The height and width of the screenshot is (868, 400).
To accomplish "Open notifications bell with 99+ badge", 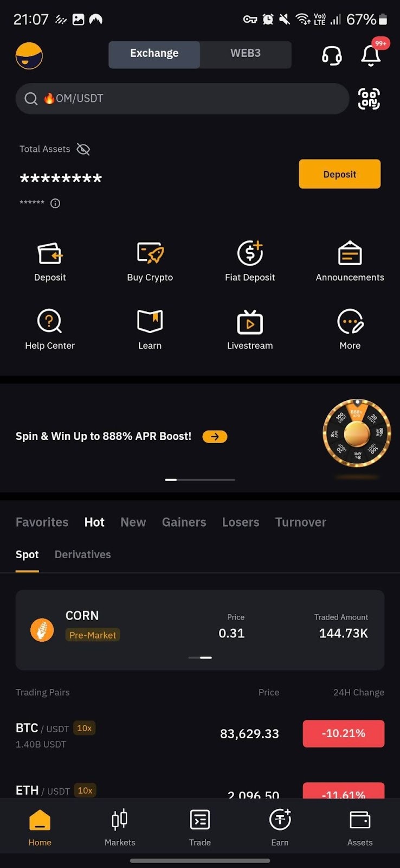I will coord(372,54).
